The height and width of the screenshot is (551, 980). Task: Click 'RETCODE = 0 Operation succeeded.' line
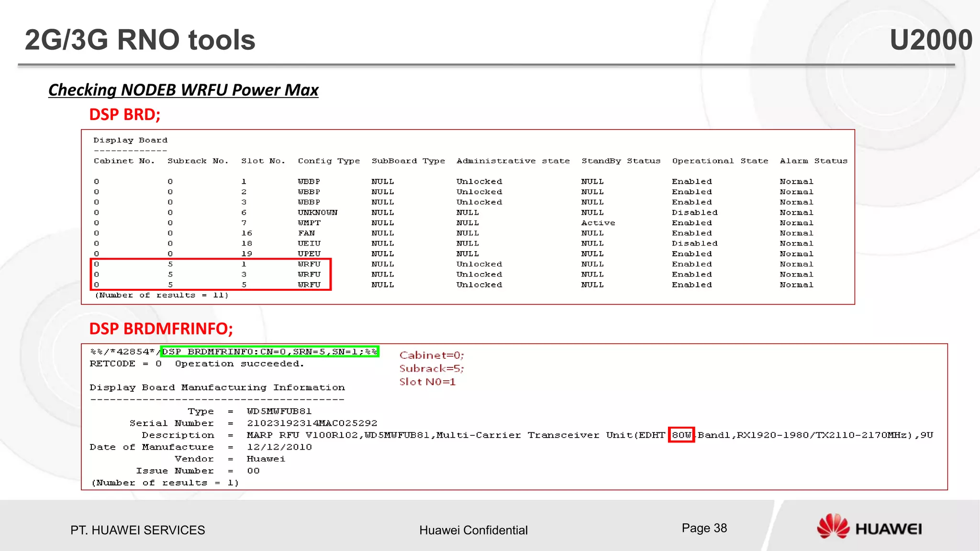[197, 364]
